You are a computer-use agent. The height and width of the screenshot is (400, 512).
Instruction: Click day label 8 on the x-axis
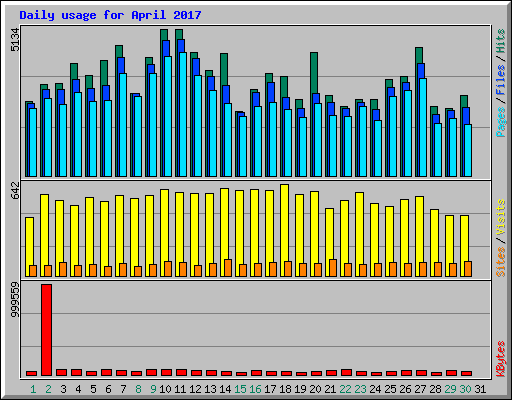(138, 389)
